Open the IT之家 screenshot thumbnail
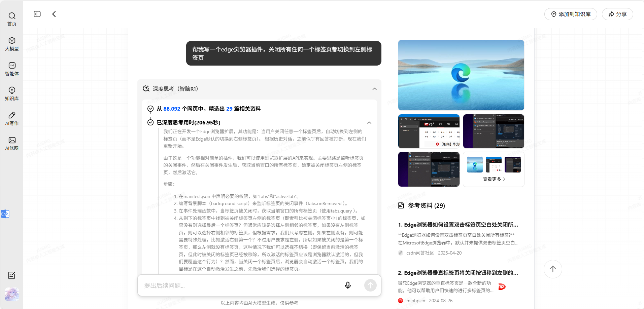Screen dimensions: 644x309 coord(429,131)
